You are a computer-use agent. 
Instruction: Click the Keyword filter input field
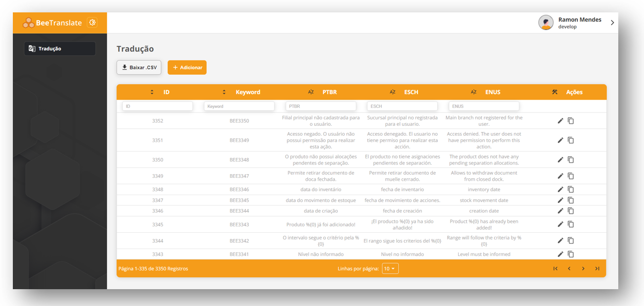[239, 106]
